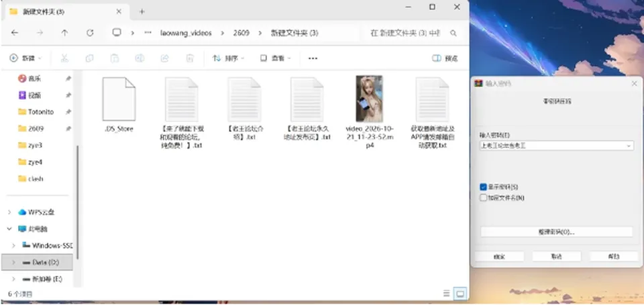The width and height of the screenshot is (644, 305).
Task: Click the delete trash icon
Action: (x=190, y=58)
